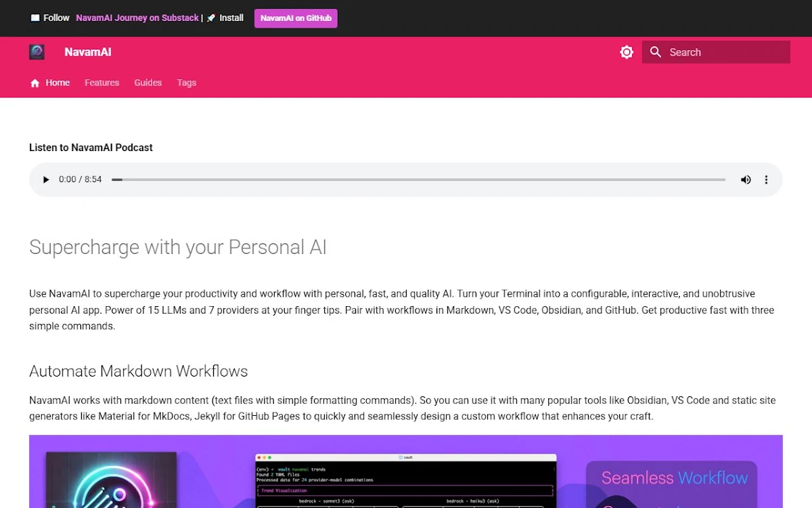Viewport: 812px width, 508px height.
Task: Click the 0:00 / 8:54 time display
Action: click(x=80, y=179)
